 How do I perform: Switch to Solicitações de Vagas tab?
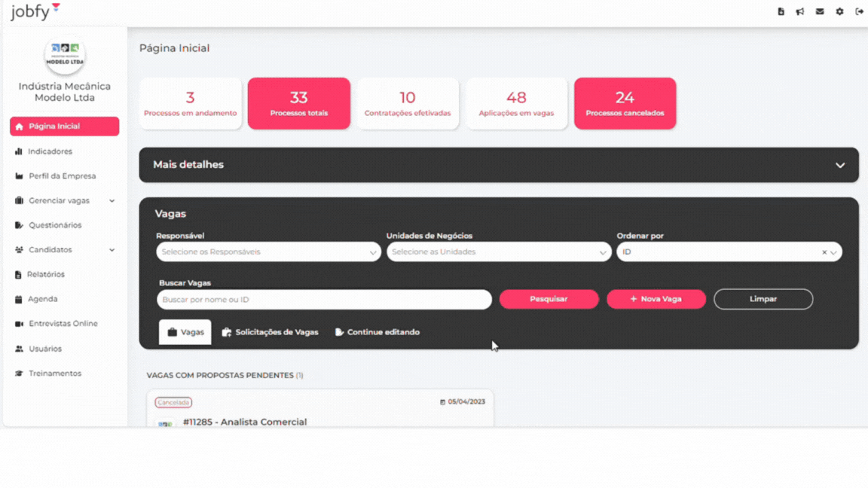coord(270,332)
